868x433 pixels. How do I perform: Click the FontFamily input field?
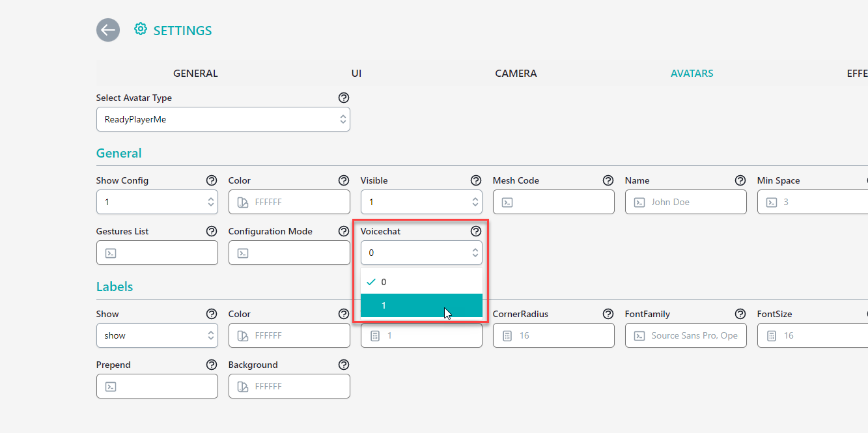pyautogui.click(x=686, y=335)
